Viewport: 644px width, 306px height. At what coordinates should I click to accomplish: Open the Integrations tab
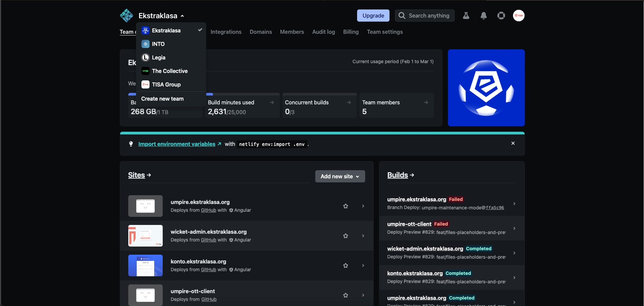point(226,32)
